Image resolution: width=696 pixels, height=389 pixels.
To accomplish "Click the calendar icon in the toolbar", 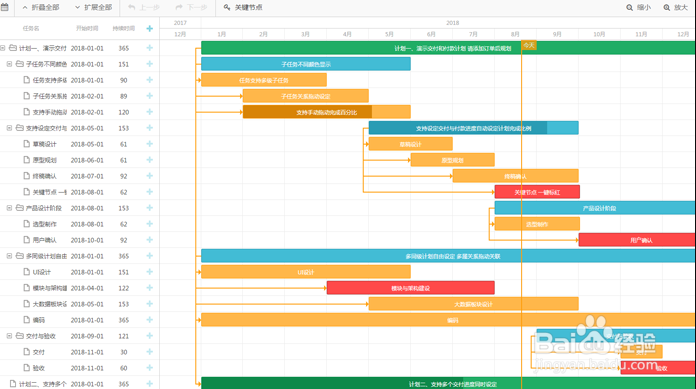I will point(4,7).
